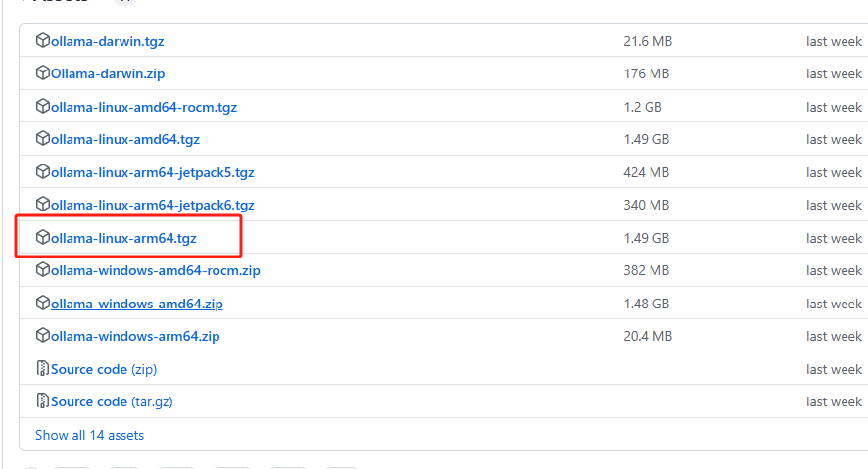868x469 pixels.
Task: Click package icon beside ollama-linux-arm64-jetpack6.tgz
Action: [43, 204]
